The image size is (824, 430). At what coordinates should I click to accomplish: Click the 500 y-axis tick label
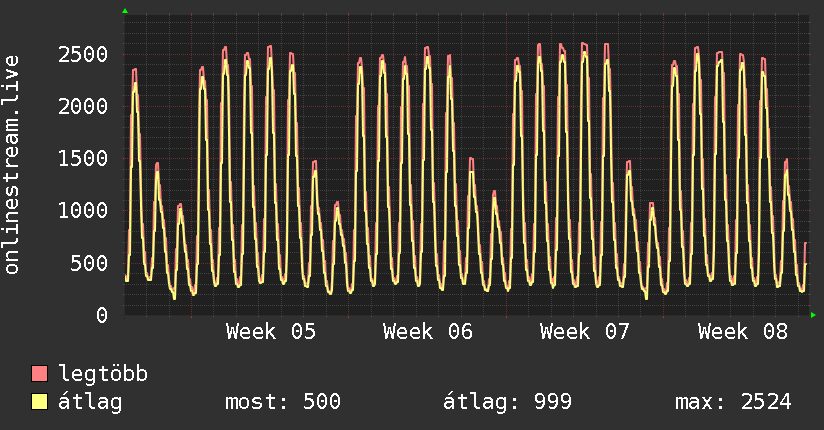click(x=88, y=263)
